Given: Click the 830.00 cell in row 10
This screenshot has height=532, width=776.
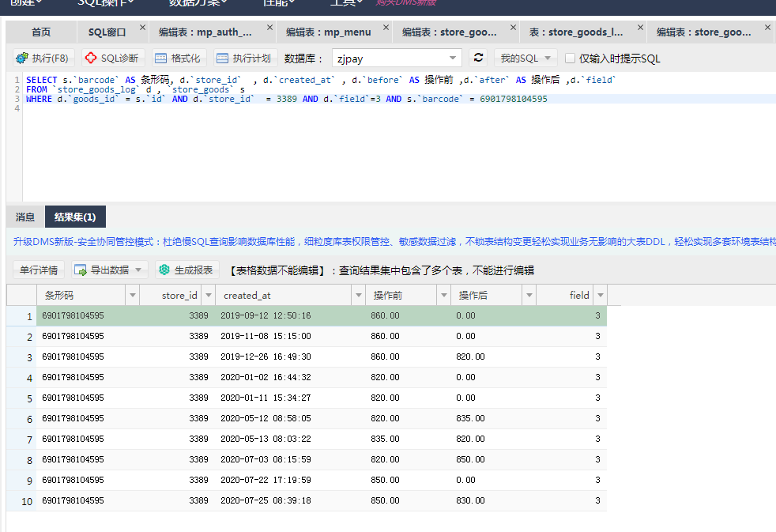Looking at the screenshot, I should click(x=471, y=500).
